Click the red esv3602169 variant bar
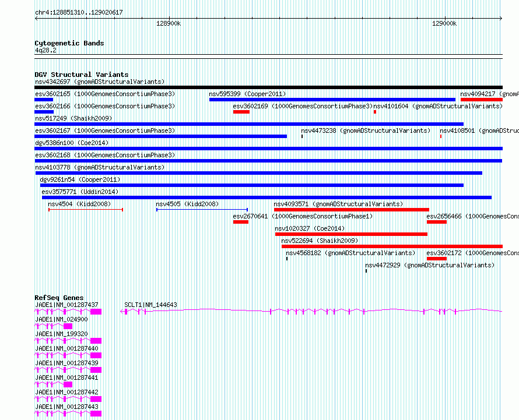The width and height of the screenshot is (519, 420). pos(241,112)
